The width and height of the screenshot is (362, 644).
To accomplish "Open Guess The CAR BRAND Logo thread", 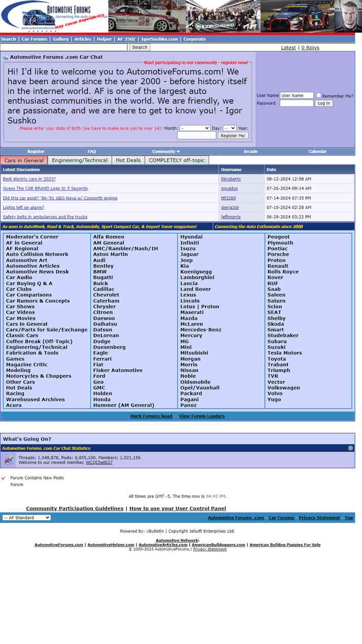I will (x=45, y=189).
